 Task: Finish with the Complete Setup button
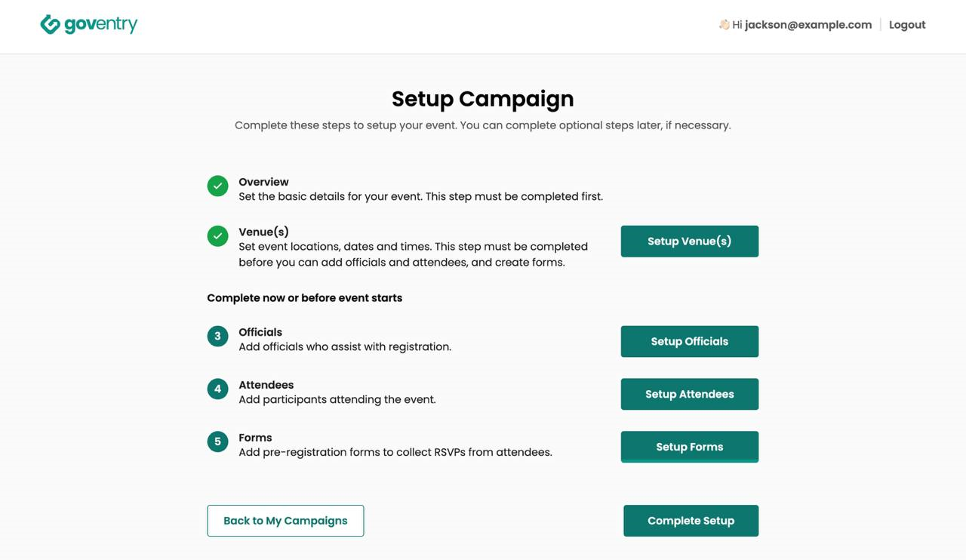(x=691, y=521)
